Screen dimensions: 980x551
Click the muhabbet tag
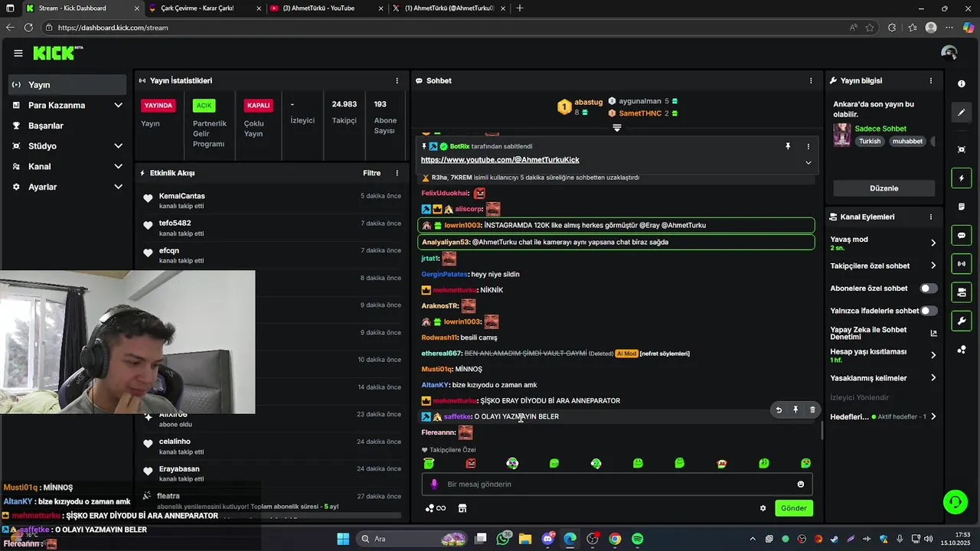point(907,141)
